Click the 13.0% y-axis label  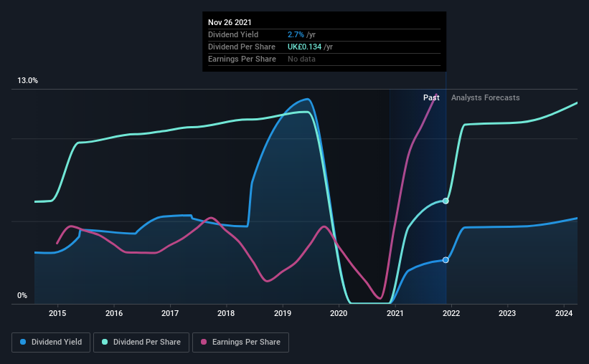27,81
